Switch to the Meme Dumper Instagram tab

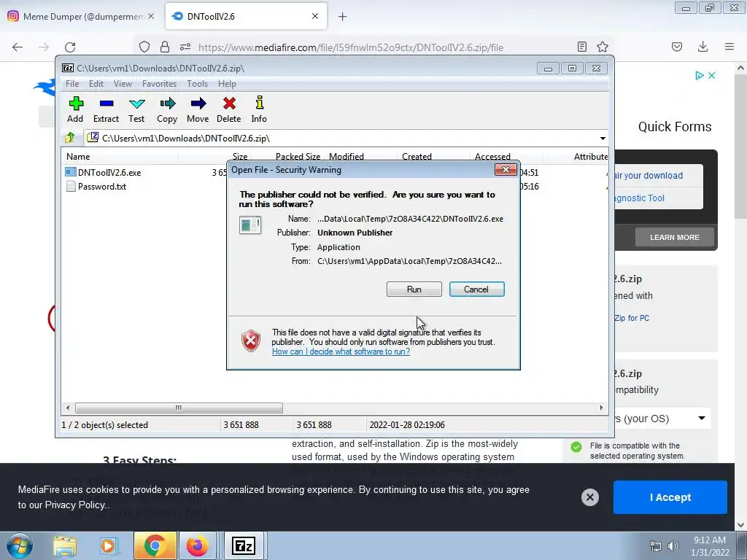(x=81, y=17)
